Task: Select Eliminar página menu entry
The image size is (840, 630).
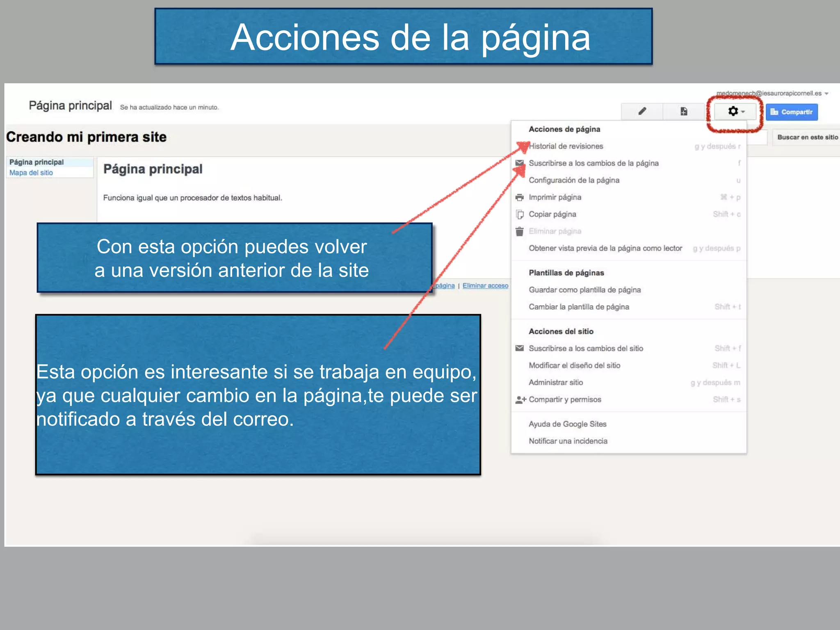Action: click(628, 231)
